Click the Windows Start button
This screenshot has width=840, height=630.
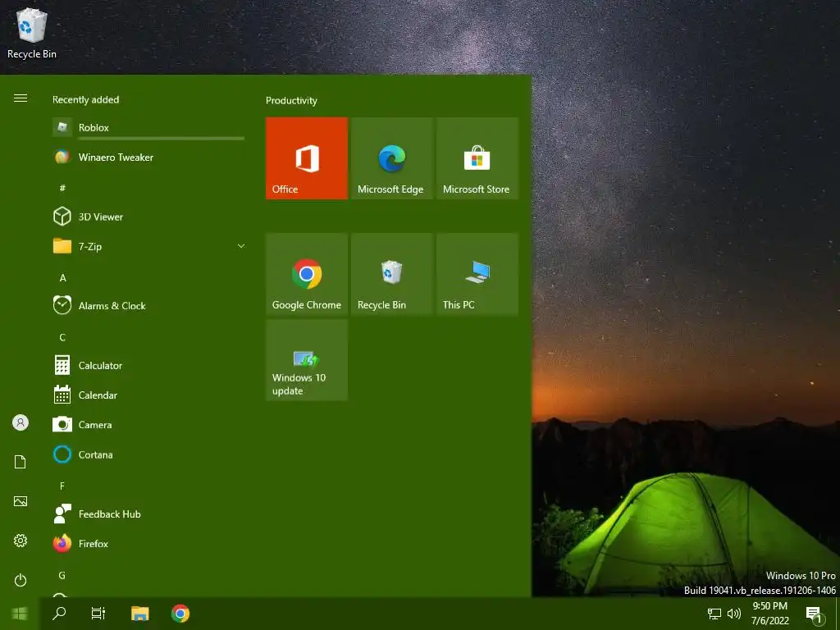click(20, 614)
